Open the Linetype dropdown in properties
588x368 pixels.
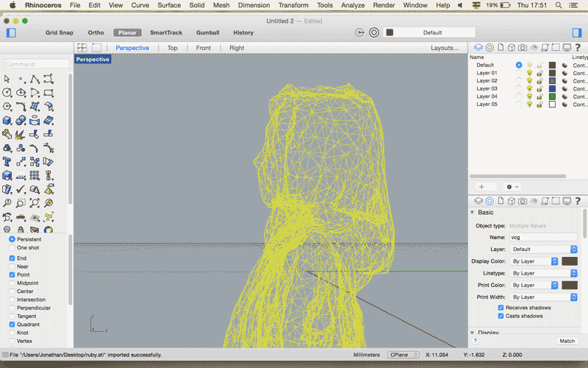(543, 273)
